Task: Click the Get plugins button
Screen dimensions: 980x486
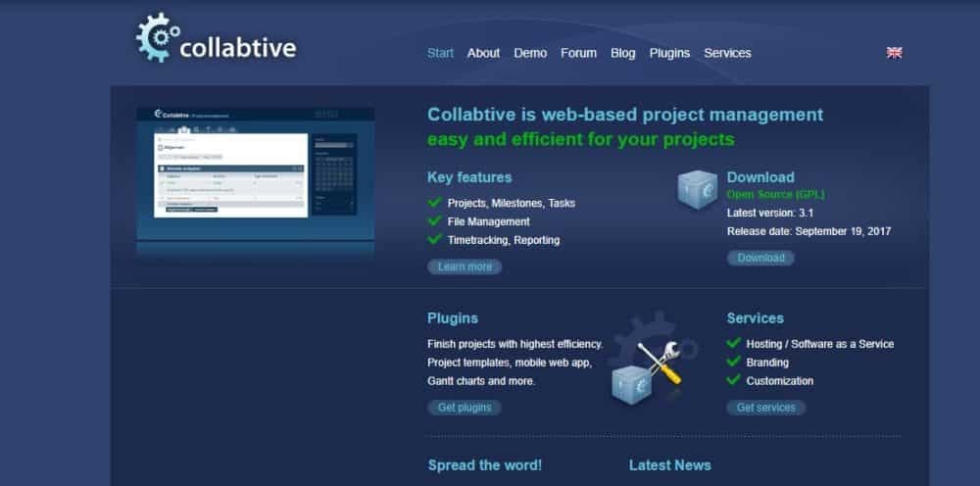Action: 465,408
